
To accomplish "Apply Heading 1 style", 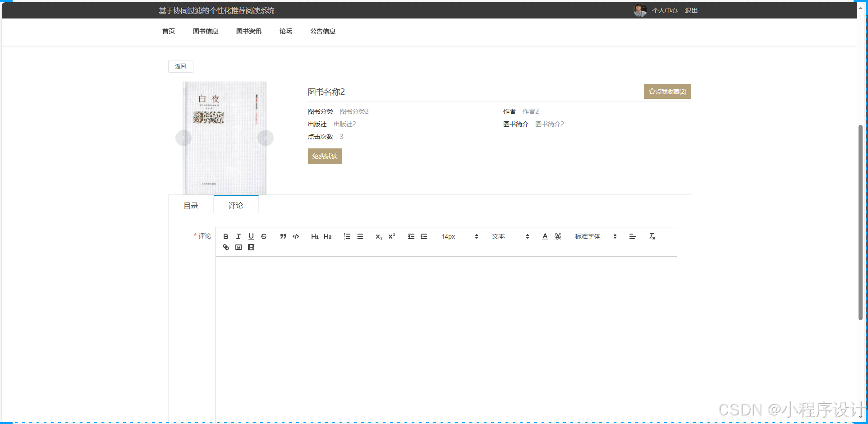I will 315,236.
